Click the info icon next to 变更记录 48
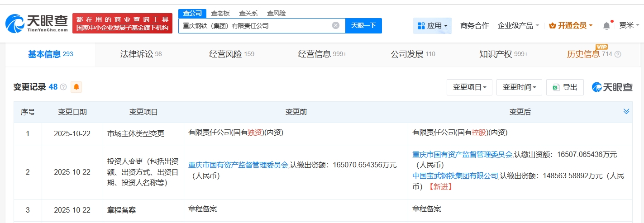This screenshot has height=223, width=644. tap(63, 87)
